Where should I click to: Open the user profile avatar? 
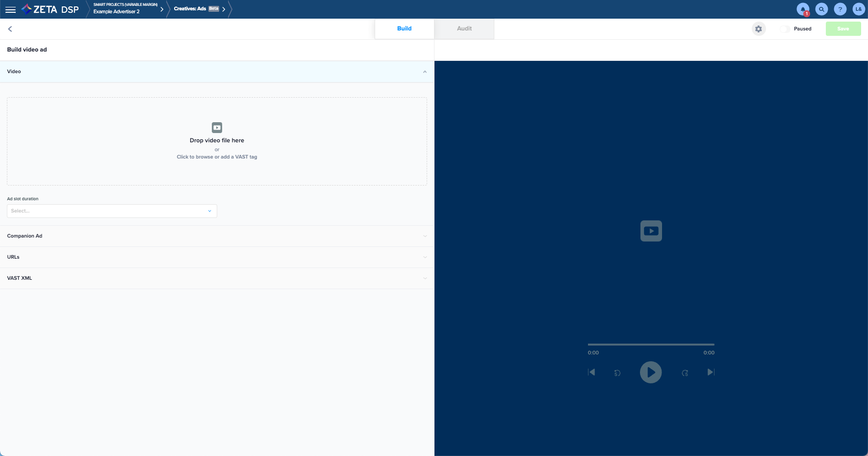point(858,9)
